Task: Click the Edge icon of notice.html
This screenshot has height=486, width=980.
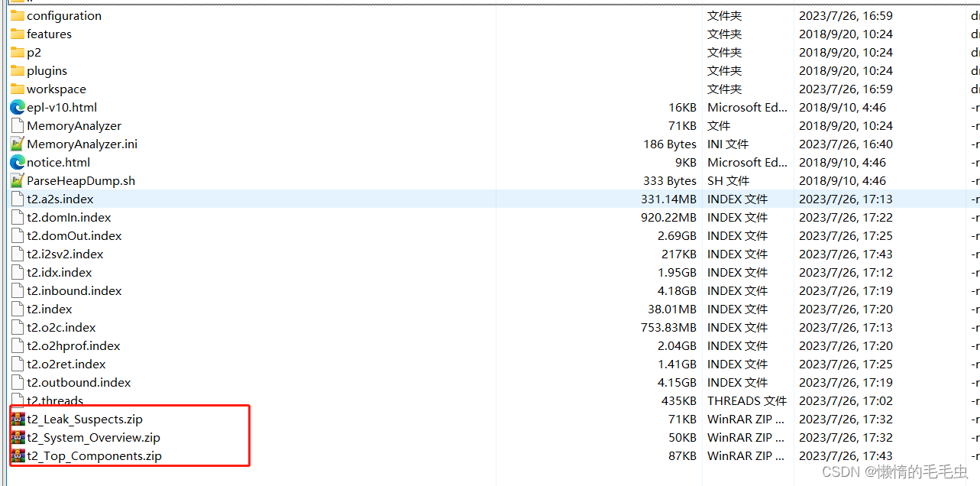Action: (17, 162)
